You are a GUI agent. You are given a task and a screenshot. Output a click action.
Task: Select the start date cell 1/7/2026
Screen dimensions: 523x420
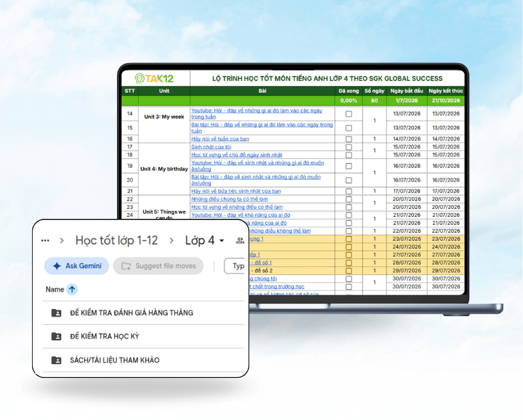(407, 101)
